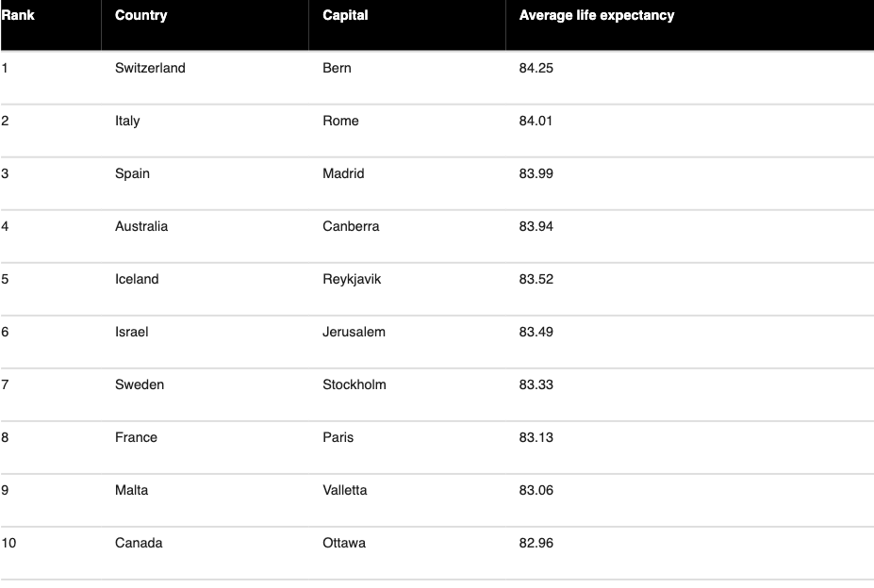Screen dimensions: 874x588
Task: Click the 83.52 value for Iceland
Action: coord(536,279)
